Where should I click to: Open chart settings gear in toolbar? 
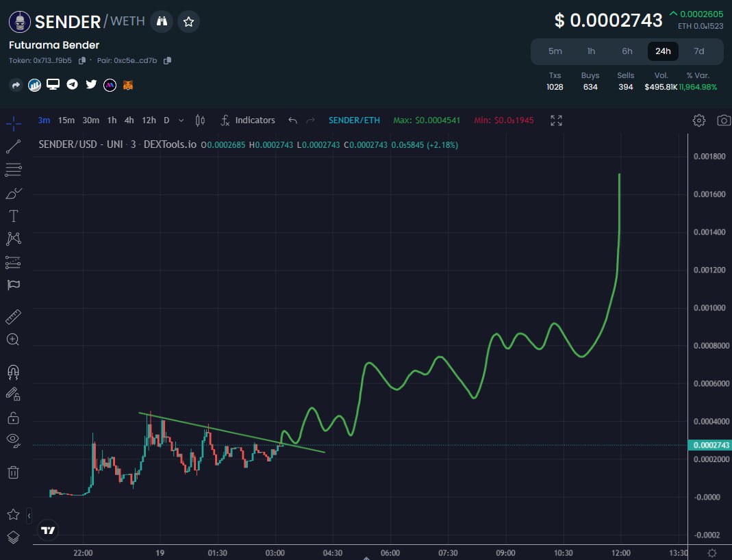pyautogui.click(x=699, y=120)
